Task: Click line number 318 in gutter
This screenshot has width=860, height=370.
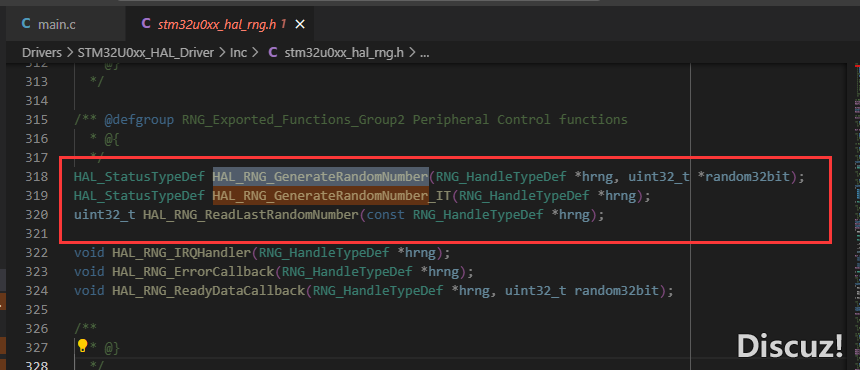Action: 37,177
